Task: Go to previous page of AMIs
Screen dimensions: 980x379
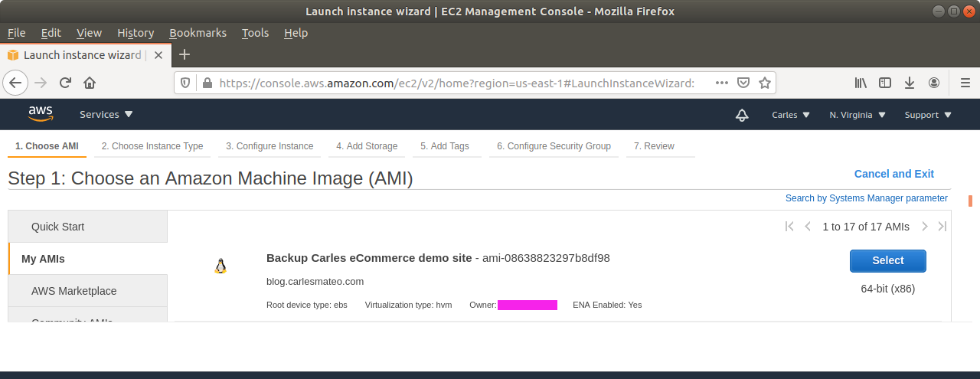Action: pos(808,227)
